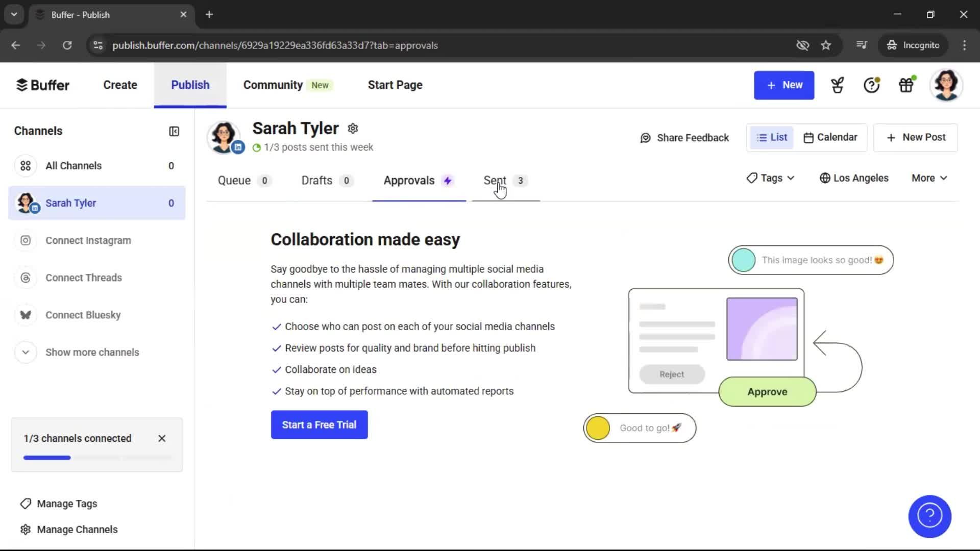
Task: Click the Share Feedback link
Action: click(684, 137)
